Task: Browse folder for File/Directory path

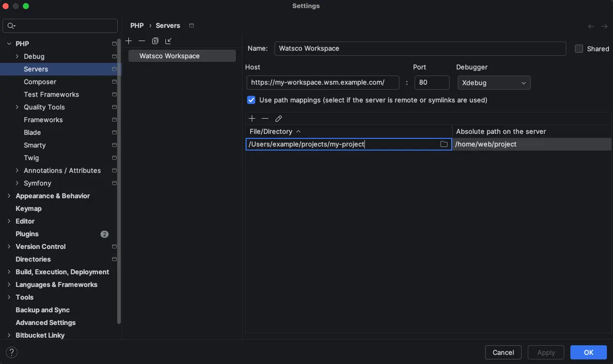Action: (444, 144)
